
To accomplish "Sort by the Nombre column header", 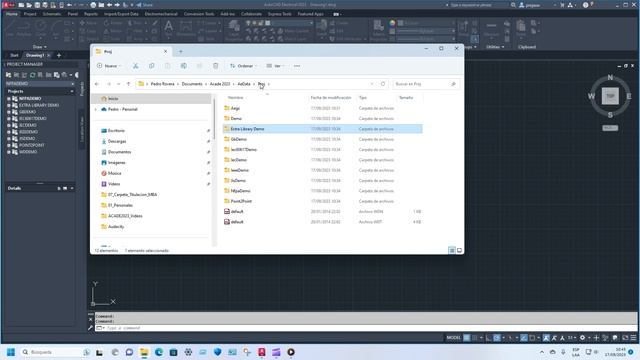I will [x=236, y=98].
